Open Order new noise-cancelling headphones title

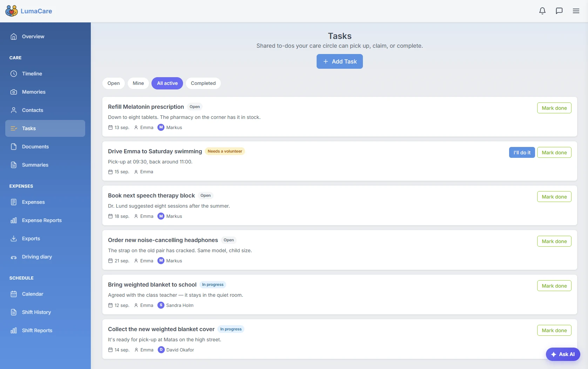pyautogui.click(x=163, y=240)
